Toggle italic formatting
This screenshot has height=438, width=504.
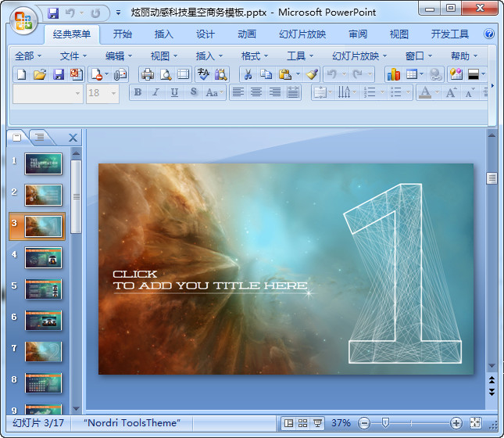(x=156, y=92)
